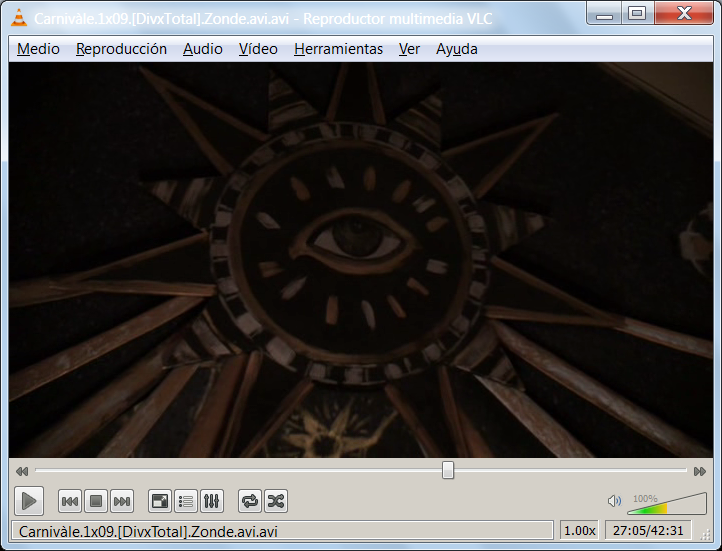Image resolution: width=722 pixels, height=551 pixels.
Task: Stop playback with the square button
Action: point(96,501)
